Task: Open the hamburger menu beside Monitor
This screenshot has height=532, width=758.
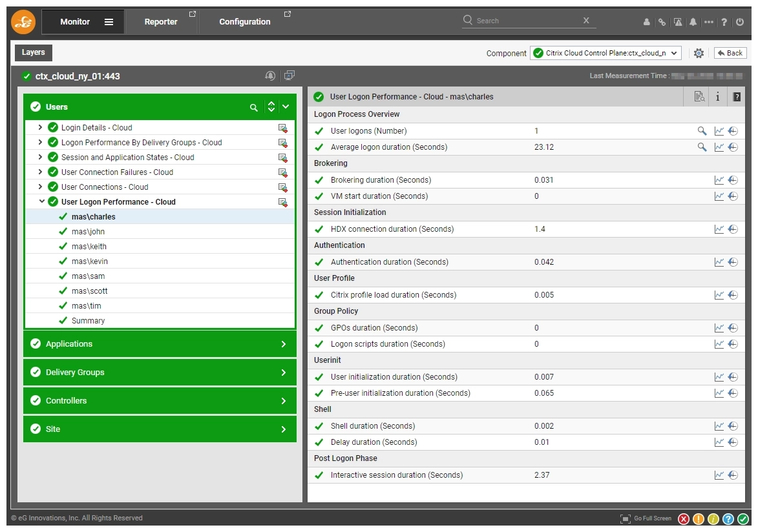Action: pyautogui.click(x=109, y=22)
